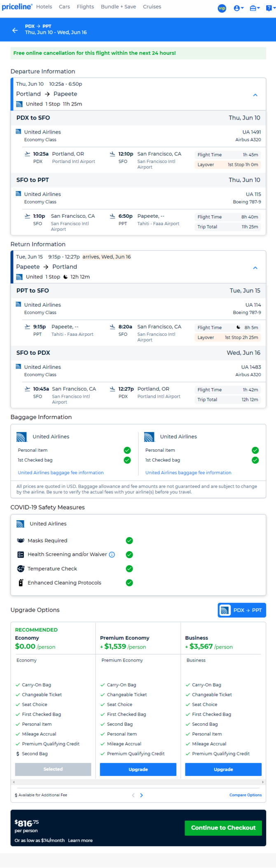Click right 1st Checked bag green checkmark
The image size is (276, 868).
255,460
